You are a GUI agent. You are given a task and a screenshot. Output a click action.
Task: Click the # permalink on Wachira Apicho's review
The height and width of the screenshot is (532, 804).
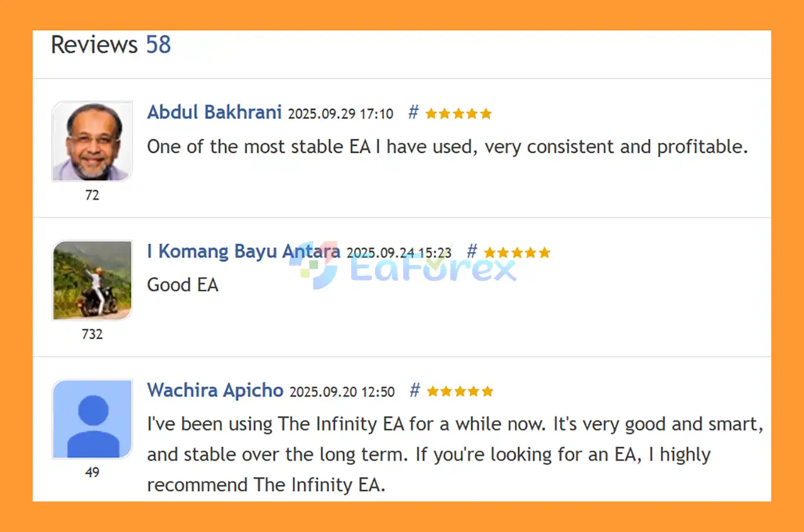[415, 391]
